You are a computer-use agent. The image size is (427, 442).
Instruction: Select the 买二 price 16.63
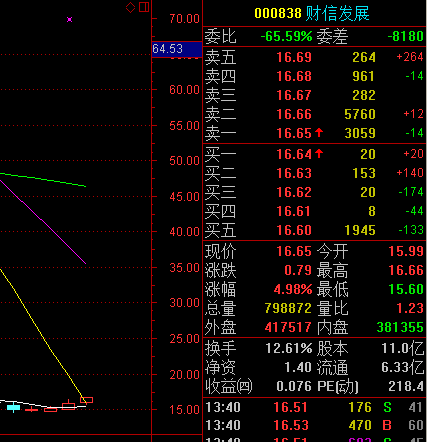294,173
